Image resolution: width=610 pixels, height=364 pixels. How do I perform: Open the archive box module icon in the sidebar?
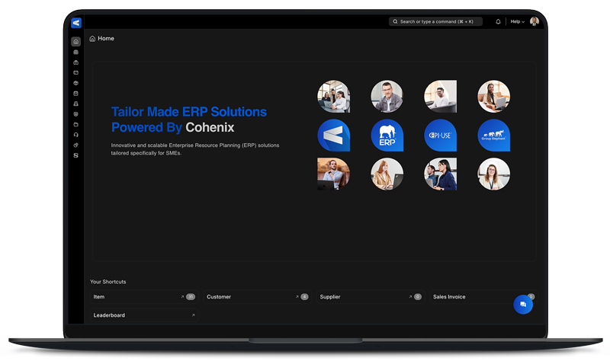coord(75,94)
